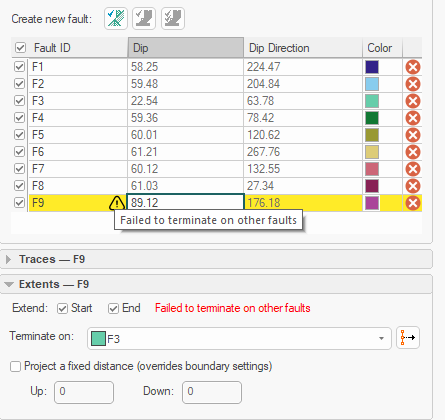Click terminate icon beside Terminate on dropdown
Viewport: 445px width, 420px height.
408,338
